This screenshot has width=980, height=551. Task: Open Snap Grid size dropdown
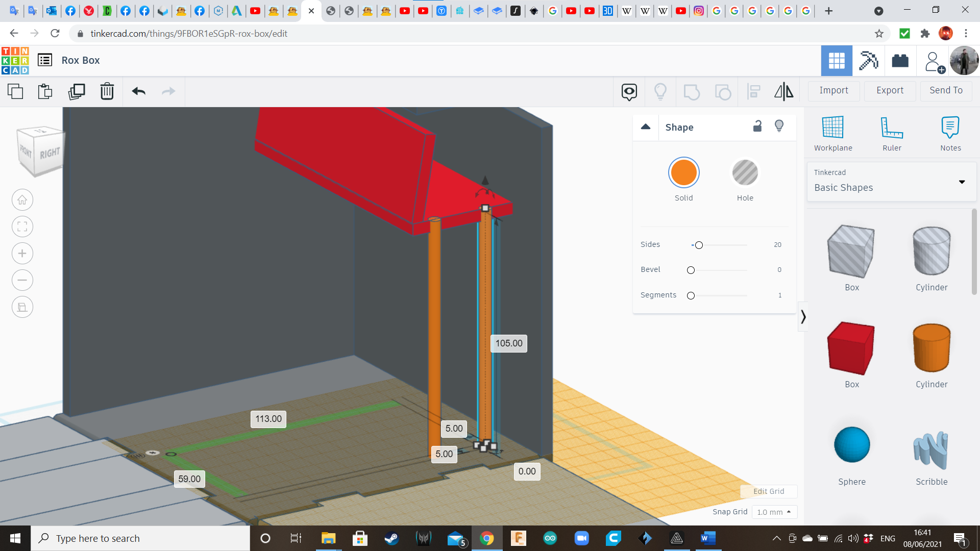point(774,512)
